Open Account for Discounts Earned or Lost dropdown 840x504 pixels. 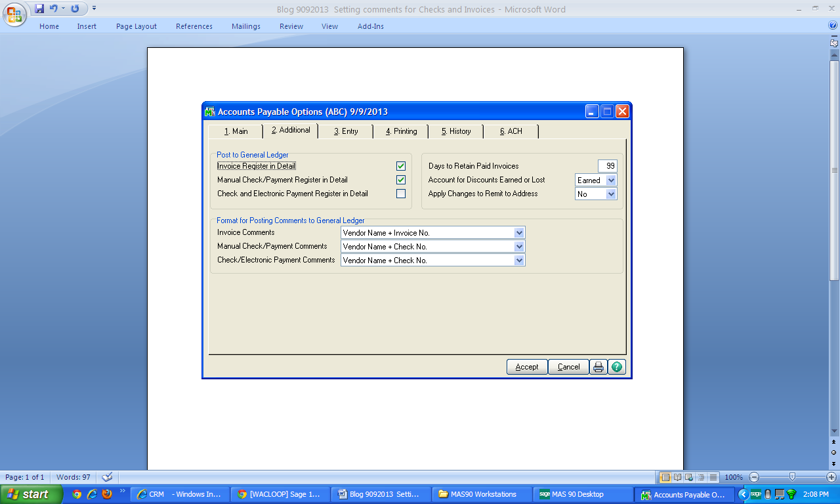coord(611,180)
